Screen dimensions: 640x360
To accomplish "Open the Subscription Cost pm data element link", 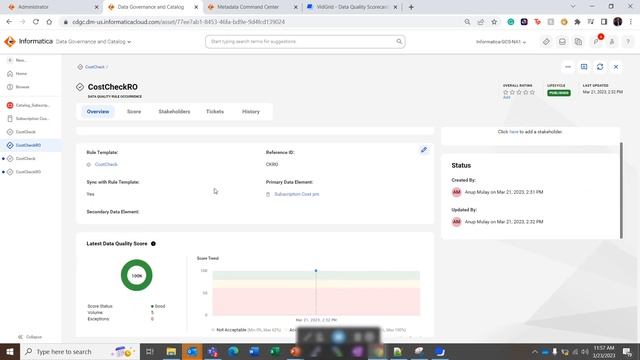I will tap(297, 194).
